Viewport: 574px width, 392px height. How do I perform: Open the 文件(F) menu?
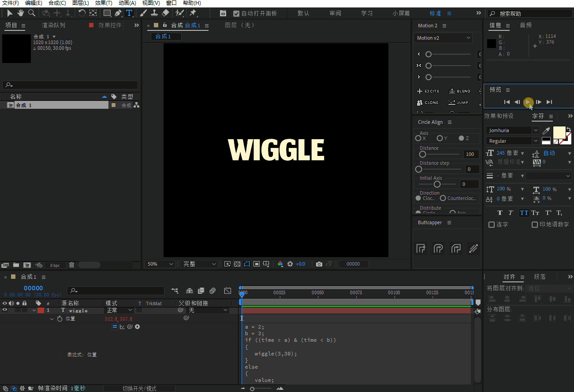10,3
